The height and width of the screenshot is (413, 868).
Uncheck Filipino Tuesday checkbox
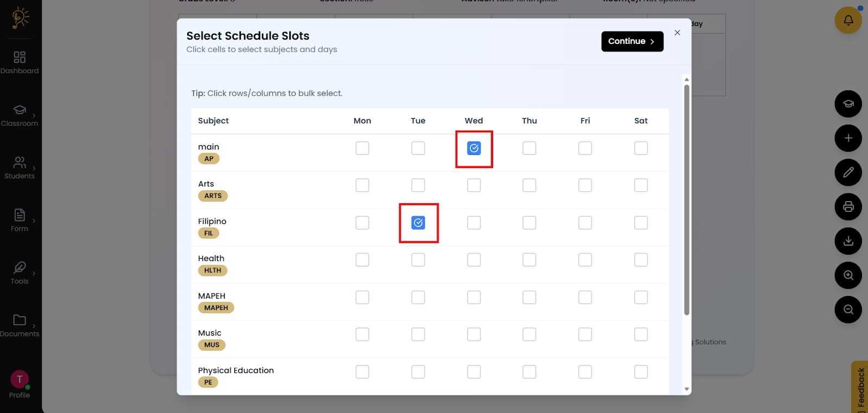[x=418, y=223]
